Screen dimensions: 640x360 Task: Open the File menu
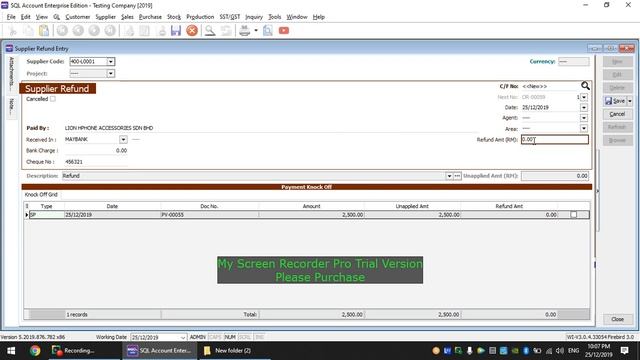point(11,17)
